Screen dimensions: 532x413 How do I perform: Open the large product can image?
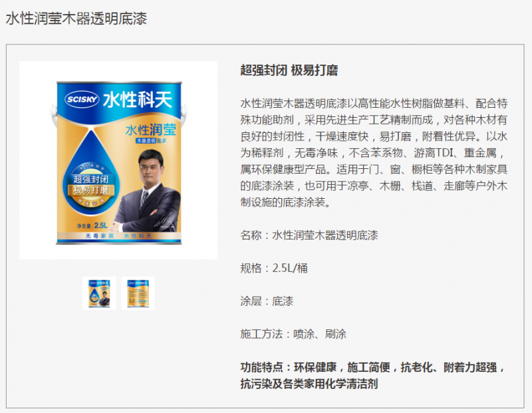(x=118, y=160)
